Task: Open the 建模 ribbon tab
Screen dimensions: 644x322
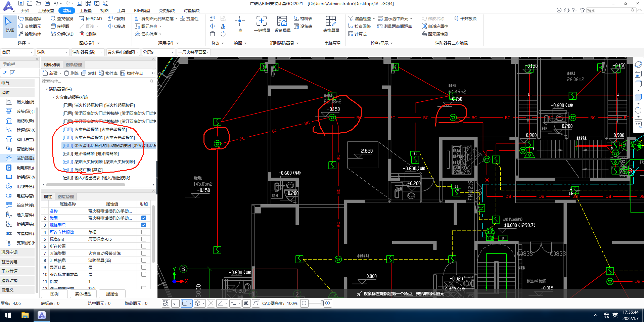Action: (x=67, y=10)
